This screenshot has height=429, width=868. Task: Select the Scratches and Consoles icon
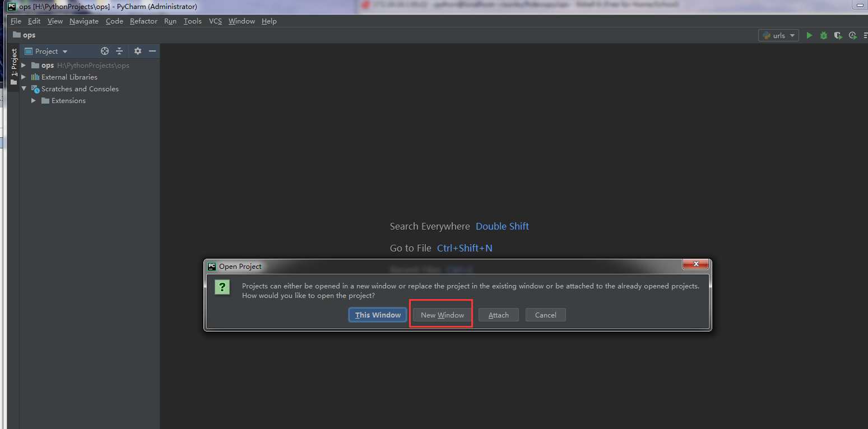[35, 88]
